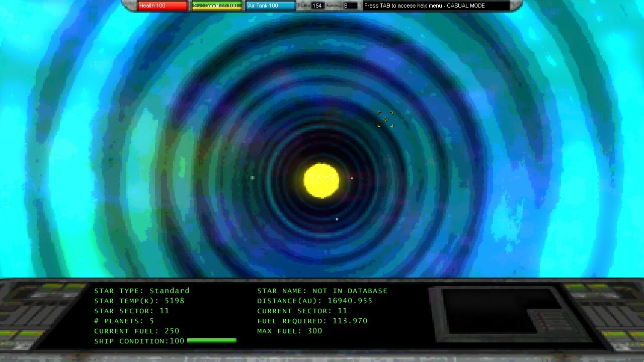The image size is (644, 362).
Task: Click the CURRENT FUEL: 250 readout
Action: pos(136,331)
